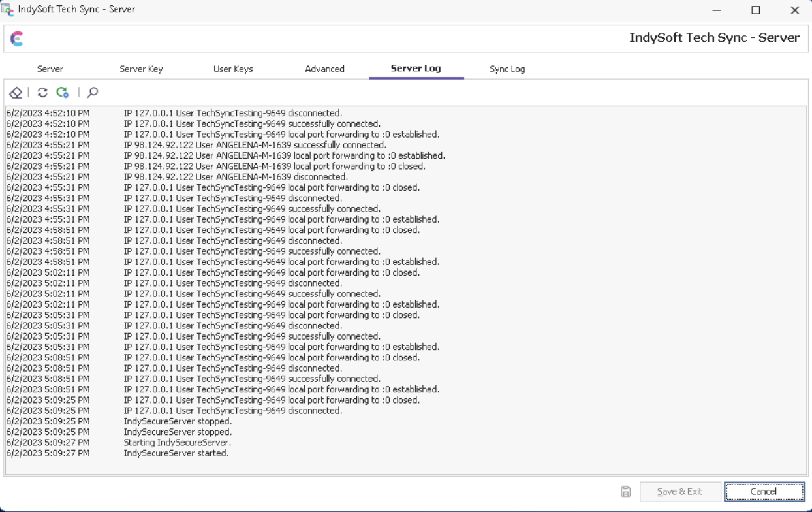Viewport: 812px width, 512px height.
Task: Open the Sync Log tab
Action: click(x=507, y=69)
